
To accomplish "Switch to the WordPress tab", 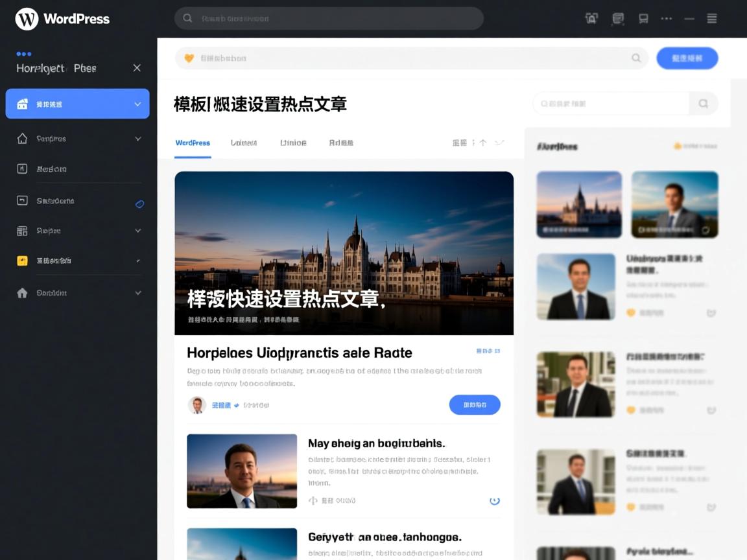I will (x=193, y=143).
